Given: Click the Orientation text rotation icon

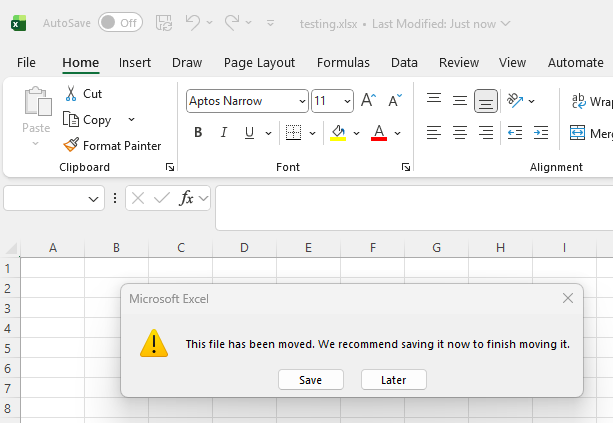Looking at the screenshot, I should click(515, 100).
